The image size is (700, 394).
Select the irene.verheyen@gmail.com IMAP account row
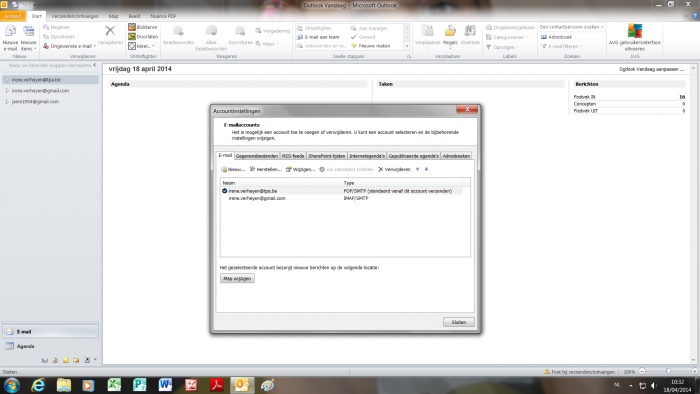click(342, 199)
